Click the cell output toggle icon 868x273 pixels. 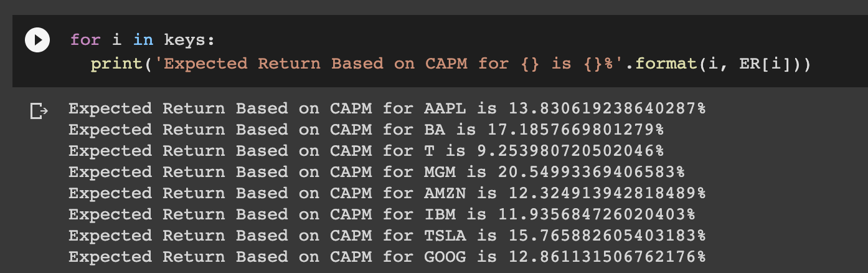pos(39,112)
